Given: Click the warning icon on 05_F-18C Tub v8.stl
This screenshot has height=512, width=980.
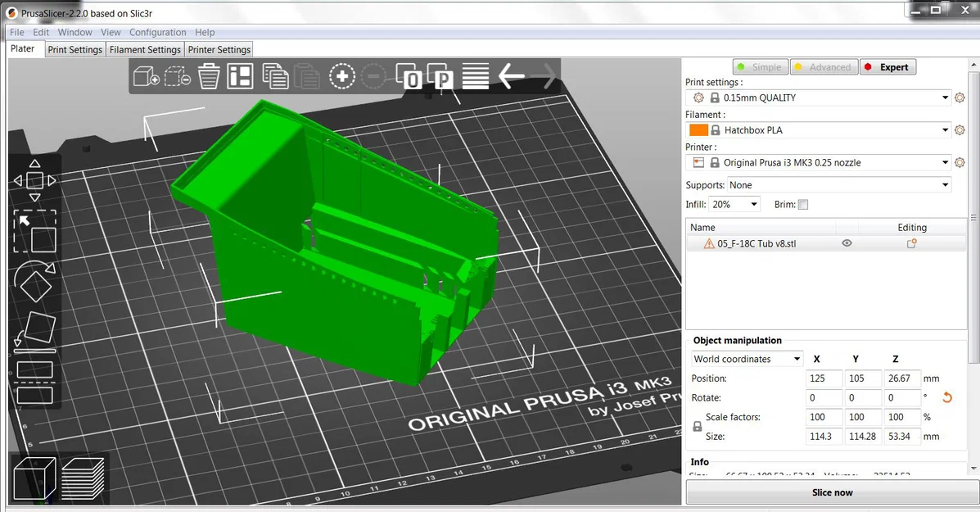Looking at the screenshot, I should 709,244.
